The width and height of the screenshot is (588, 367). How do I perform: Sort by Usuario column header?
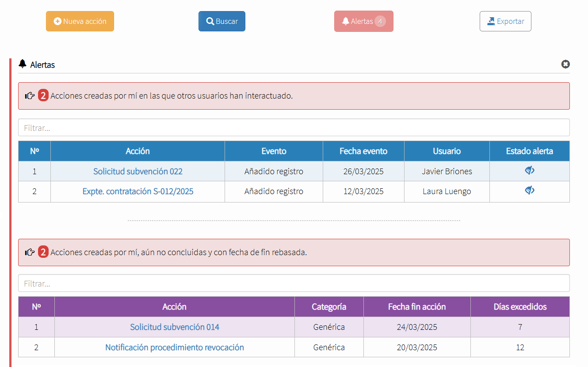pyautogui.click(x=447, y=151)
